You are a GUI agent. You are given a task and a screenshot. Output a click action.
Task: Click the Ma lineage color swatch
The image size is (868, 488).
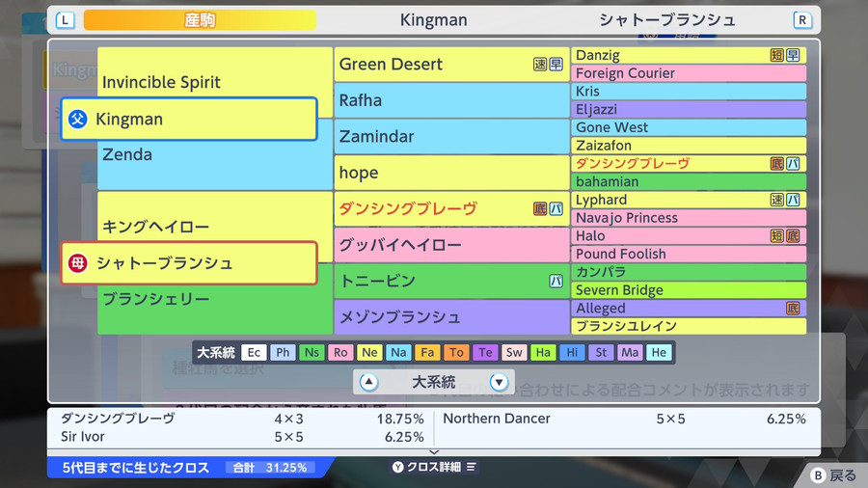click(630, 352)
